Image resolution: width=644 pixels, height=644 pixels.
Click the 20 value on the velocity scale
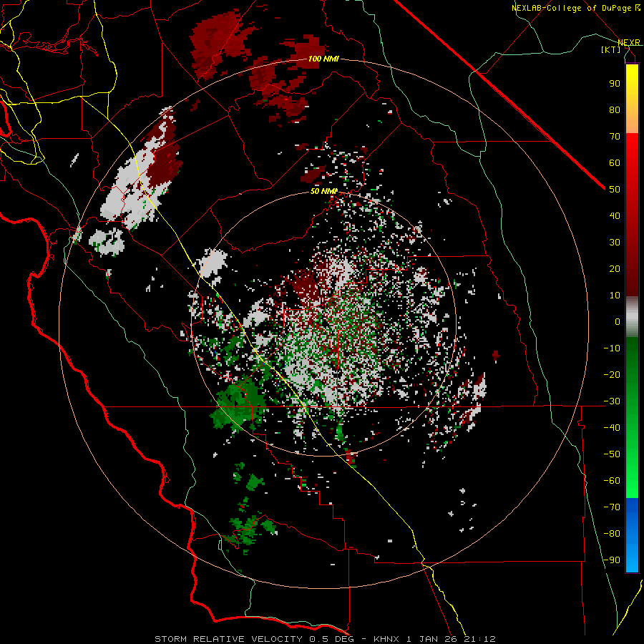coord(615,269)
